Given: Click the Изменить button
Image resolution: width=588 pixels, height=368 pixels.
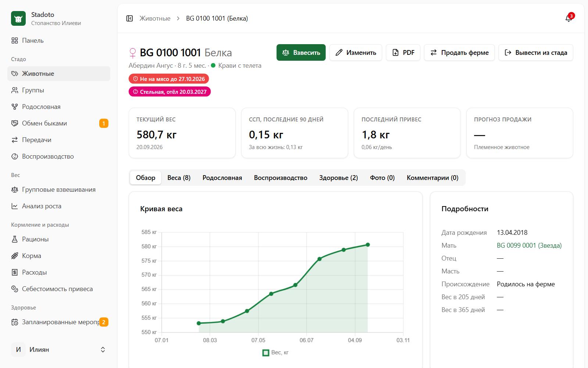Looking at the screenshot, I should click(356, 53).
